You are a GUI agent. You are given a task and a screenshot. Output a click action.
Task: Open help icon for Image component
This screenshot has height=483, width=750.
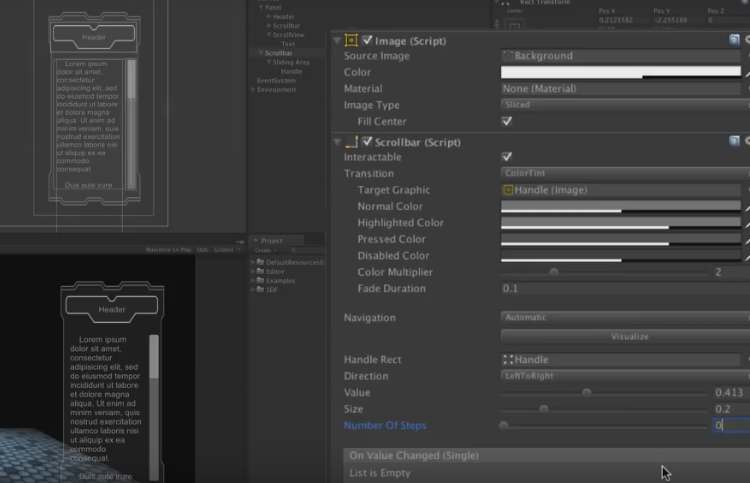pos(734,40)
